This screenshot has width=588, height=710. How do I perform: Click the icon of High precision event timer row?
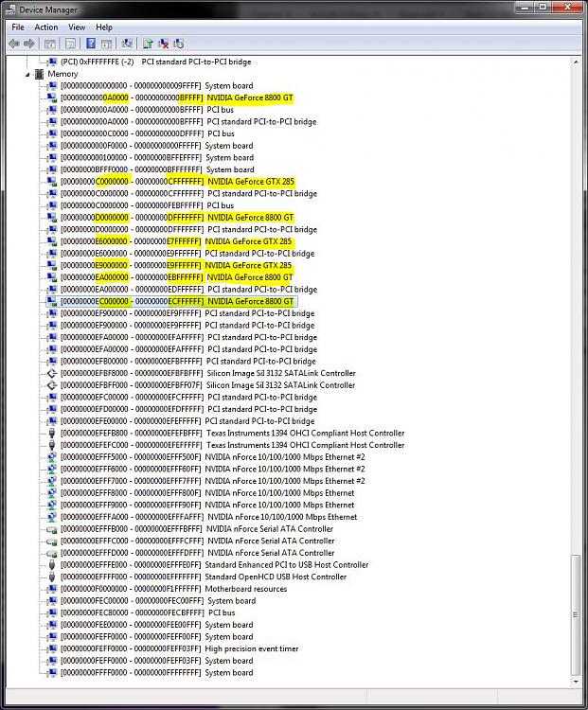coord(52,648)
